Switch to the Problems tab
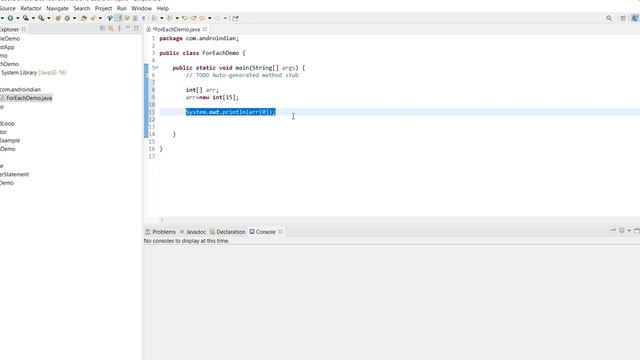Screen dimensions: 640x360 pyautogui.click(x=160, y=231)
